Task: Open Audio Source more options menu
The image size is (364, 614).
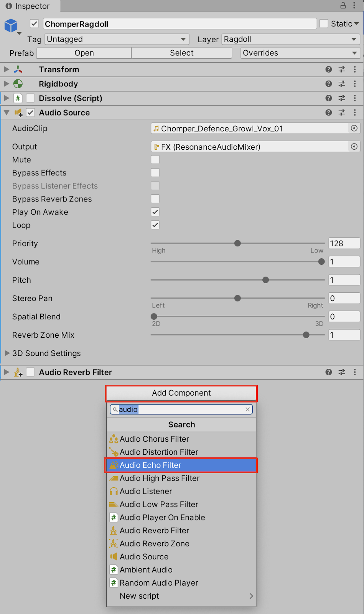Action: [355, 112]
